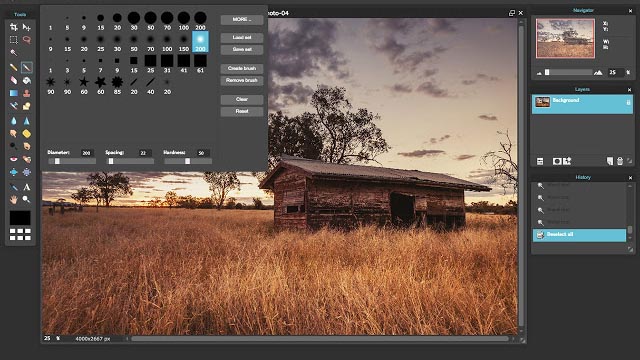Select the Burn hand tool
640x360 pixels.
coord(27,146)
